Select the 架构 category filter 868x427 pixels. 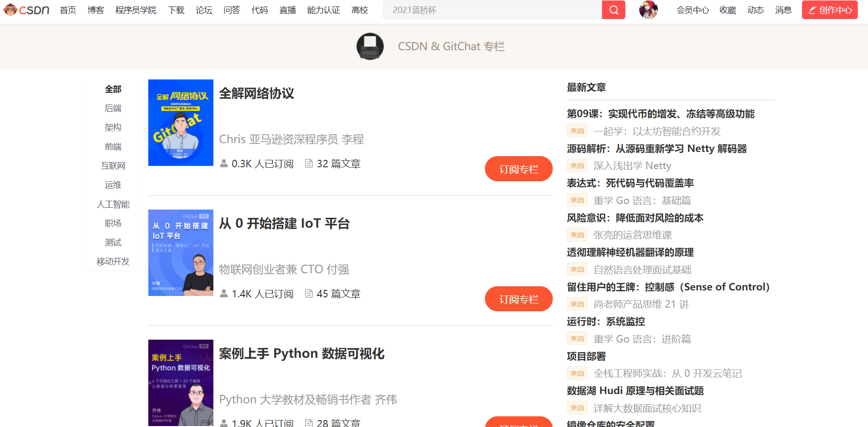(113, 127)
